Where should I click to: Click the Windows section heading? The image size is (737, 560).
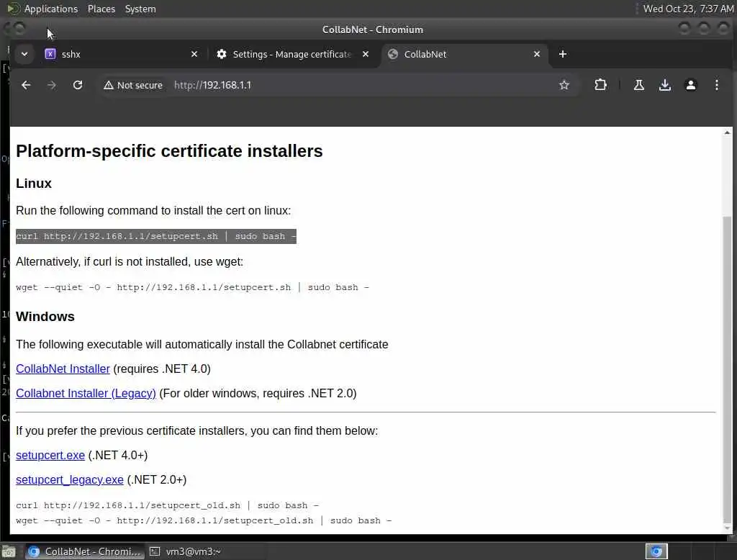(45, 317)
